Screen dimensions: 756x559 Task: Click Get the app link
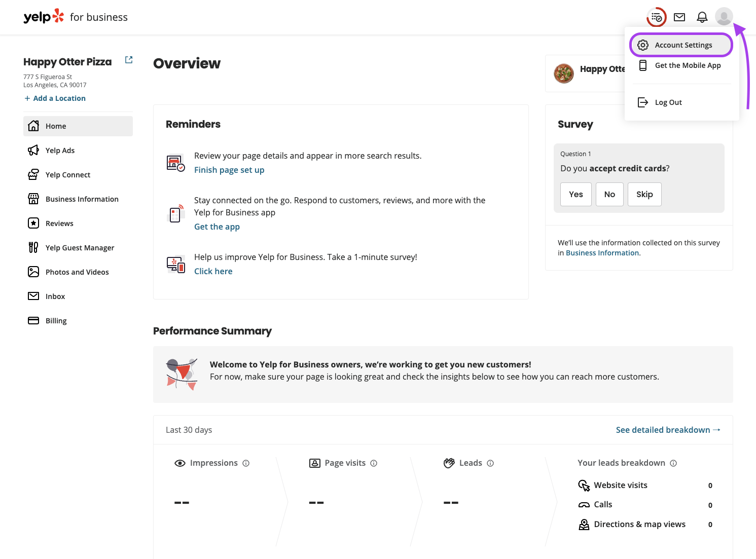pyautogui.click(x=217, y=227)
